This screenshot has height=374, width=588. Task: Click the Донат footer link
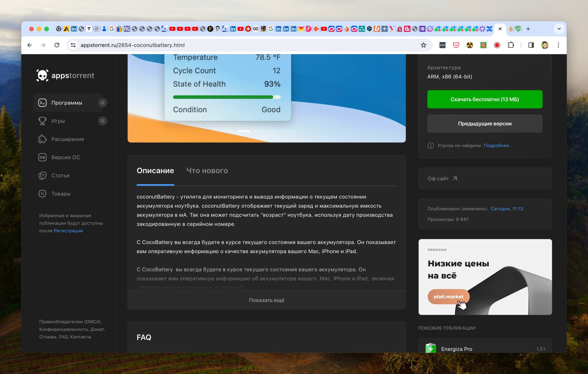[98, 329]
